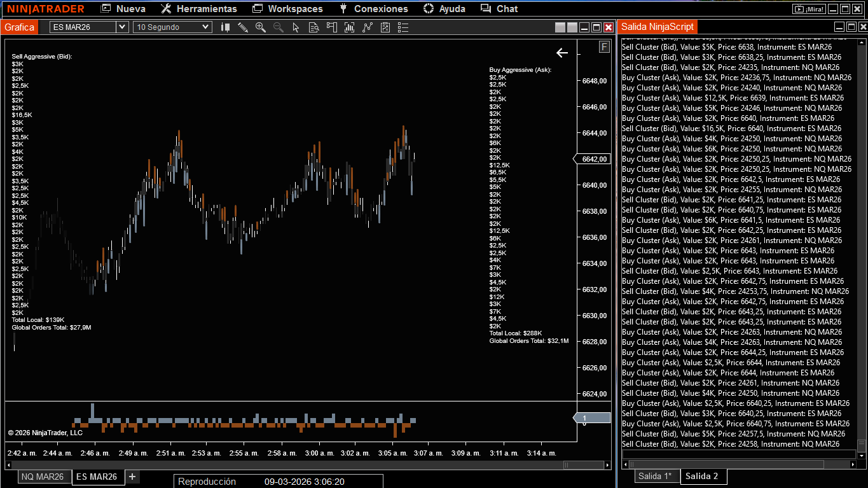Activate the Zoom In tool
The width and height of the screenshot is (868, 488).
(x=261, y=27)
